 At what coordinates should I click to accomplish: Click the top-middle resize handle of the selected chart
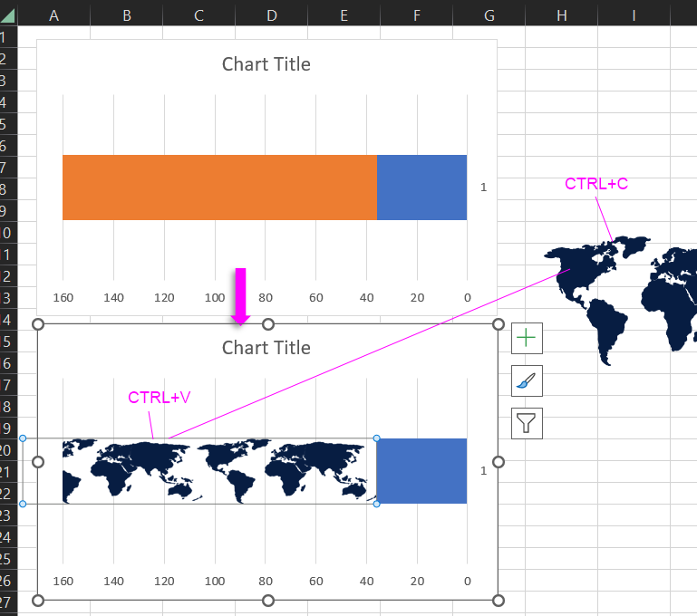tap(268, 324)
